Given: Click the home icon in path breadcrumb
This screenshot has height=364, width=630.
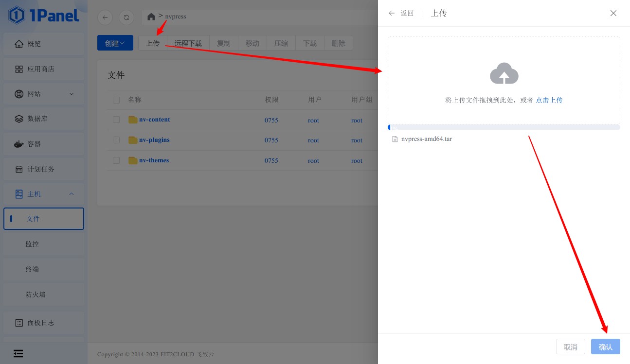Looking at the screenshot, I should [x=151, y=17].
